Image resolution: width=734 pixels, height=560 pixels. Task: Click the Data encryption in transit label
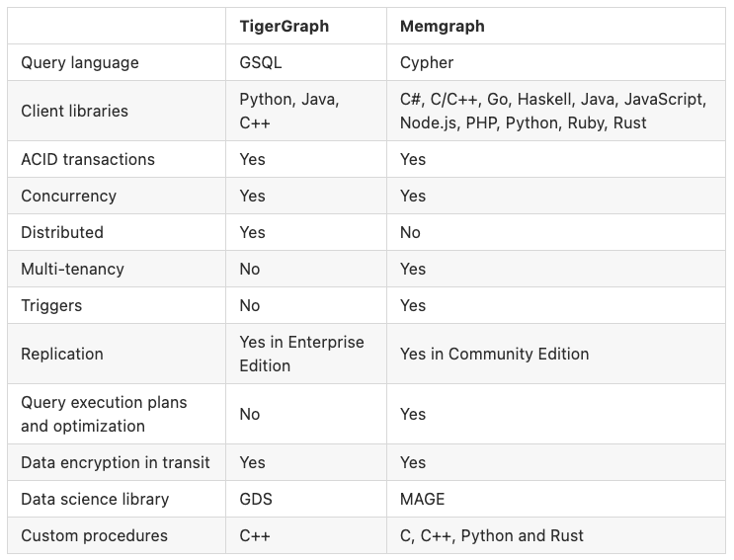(x=116, y=462)
